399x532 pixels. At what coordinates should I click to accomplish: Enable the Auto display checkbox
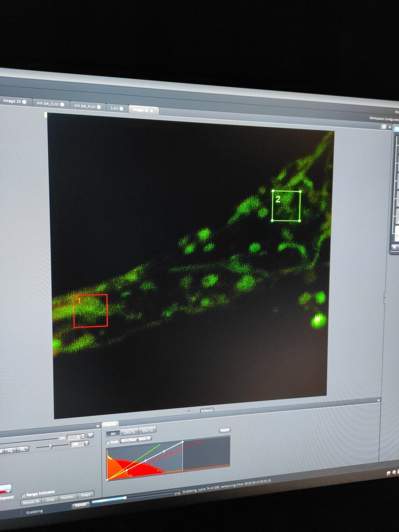(109, 442)
